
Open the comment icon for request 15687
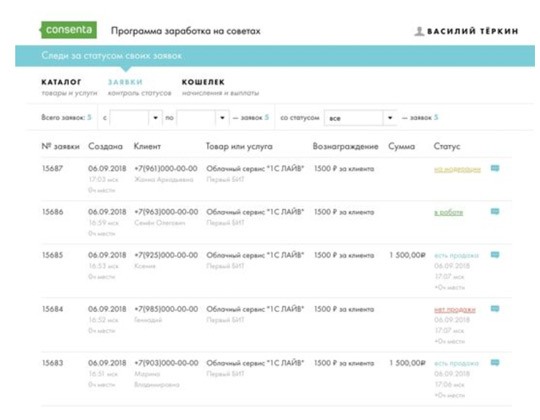495,168
